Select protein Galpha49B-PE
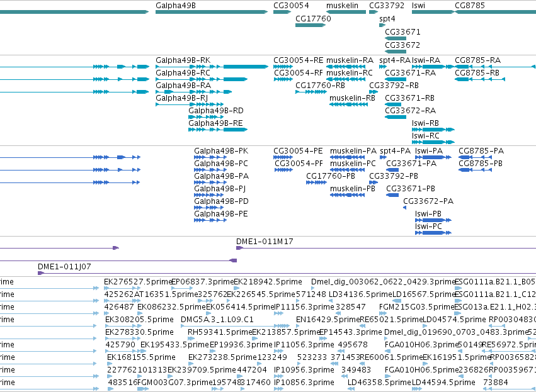This screenshot has height=392, width=536. (x=210, y=220)
